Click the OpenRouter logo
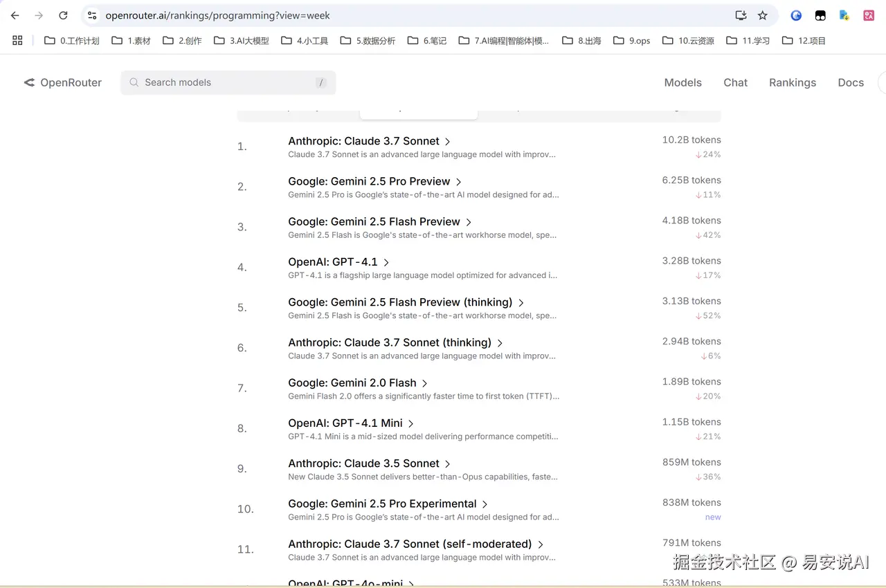 [x=62, y=82]
